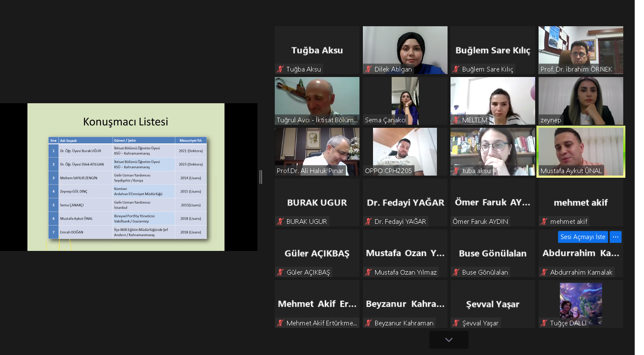Viewport: 644px width, 355px height.
Task: Click muted microphone icon beside tuba aksu
Action: click(456, 171)
